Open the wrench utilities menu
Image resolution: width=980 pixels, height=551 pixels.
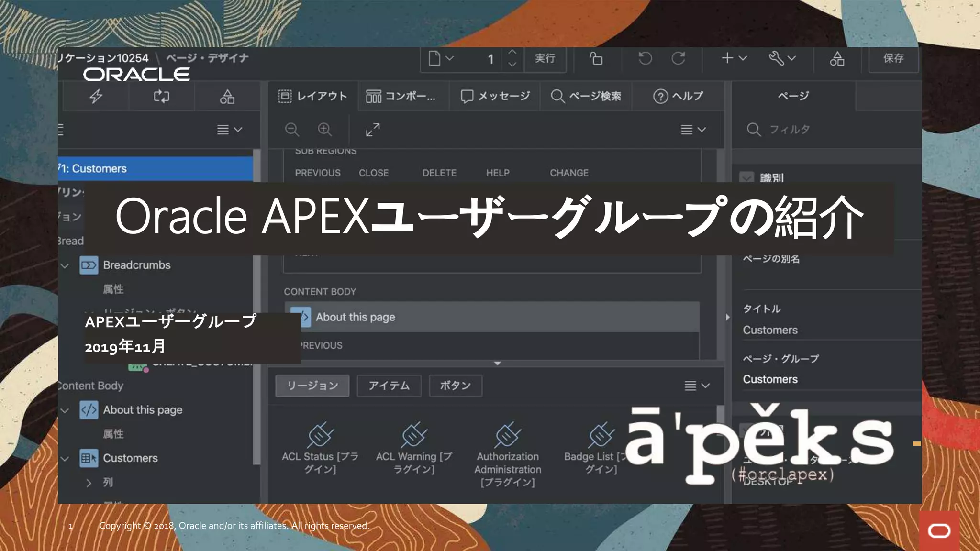(x=782, y=58)
